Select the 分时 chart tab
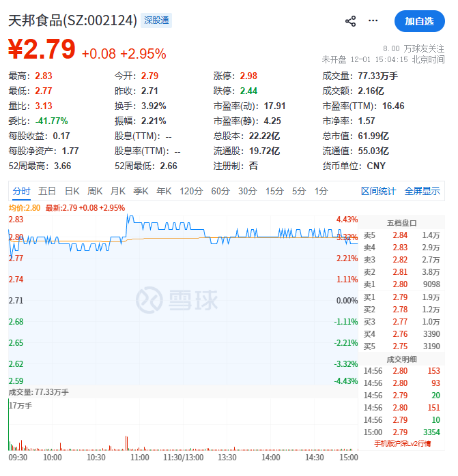 pyautogui.click(x=21, y=191)
